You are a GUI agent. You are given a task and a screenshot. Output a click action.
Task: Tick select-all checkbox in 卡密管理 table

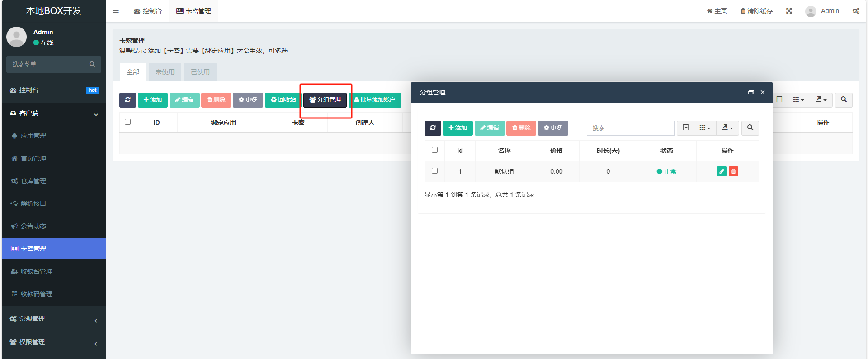(127, 122)
